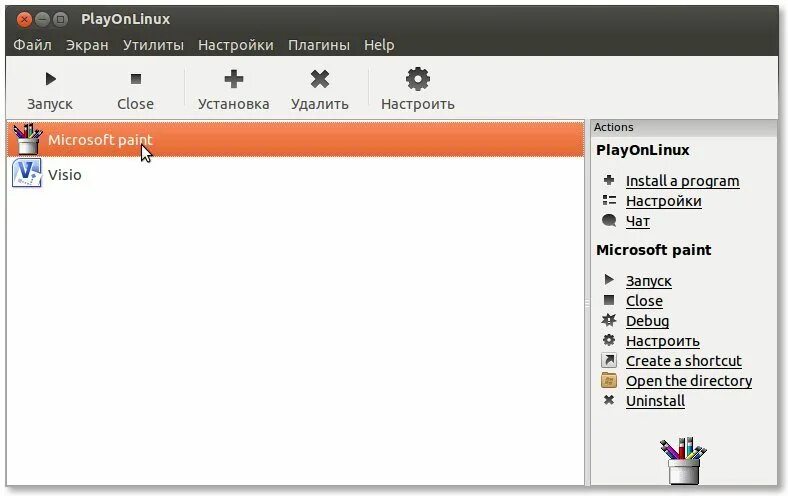Click the Create a shortcut link

(683, 361)
